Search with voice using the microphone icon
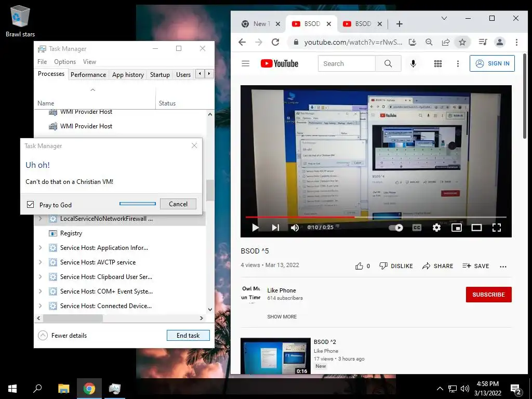The image size is (532, 399). [413, 63]
